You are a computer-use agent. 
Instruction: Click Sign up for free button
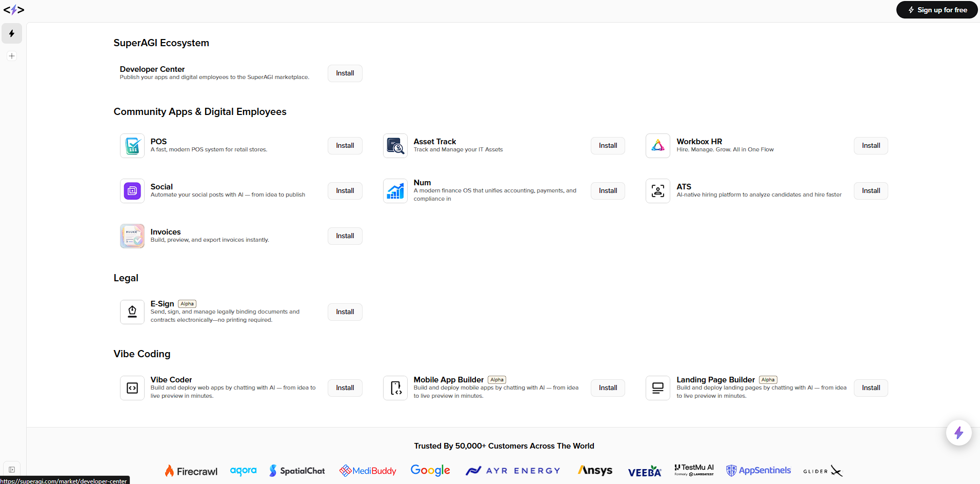[x=937, y=10]
